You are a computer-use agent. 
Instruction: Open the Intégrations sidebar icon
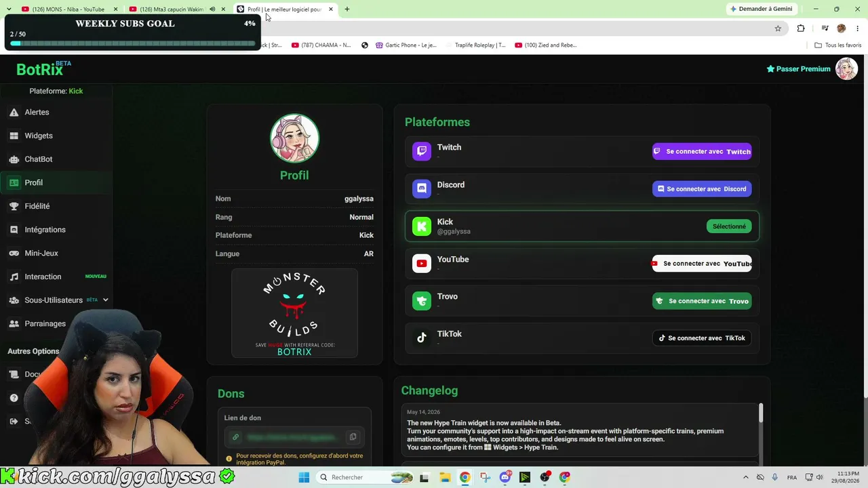coord(14,230)
